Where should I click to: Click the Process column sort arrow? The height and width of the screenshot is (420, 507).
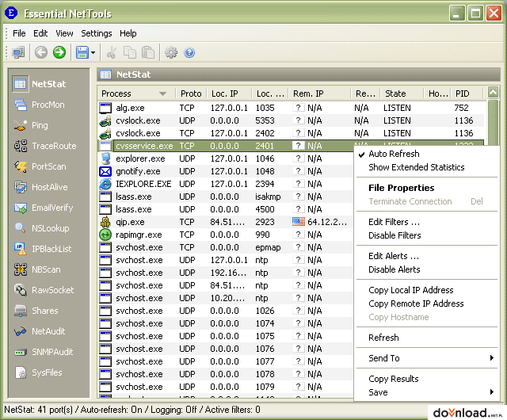pos(162,94)
